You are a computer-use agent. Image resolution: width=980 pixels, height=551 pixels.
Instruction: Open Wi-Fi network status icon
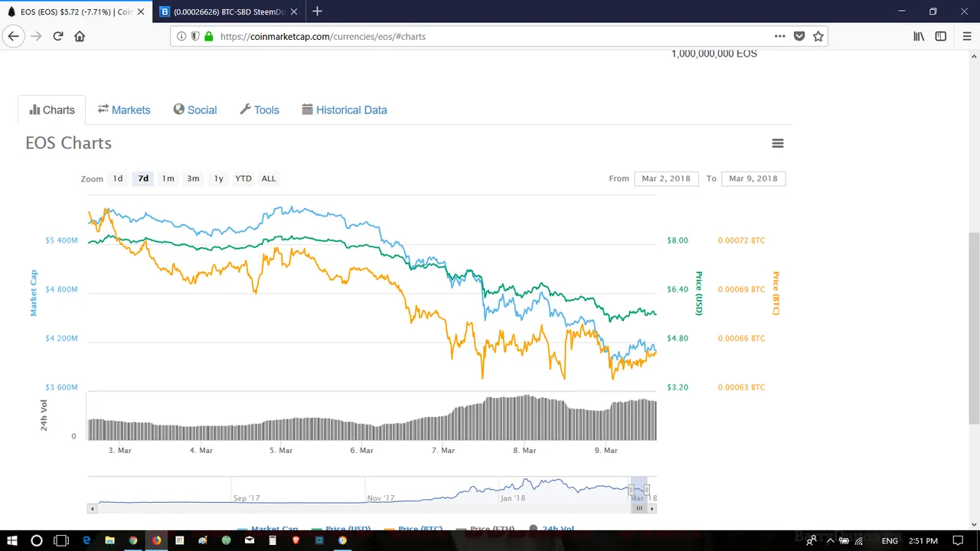tap(859, 540)
